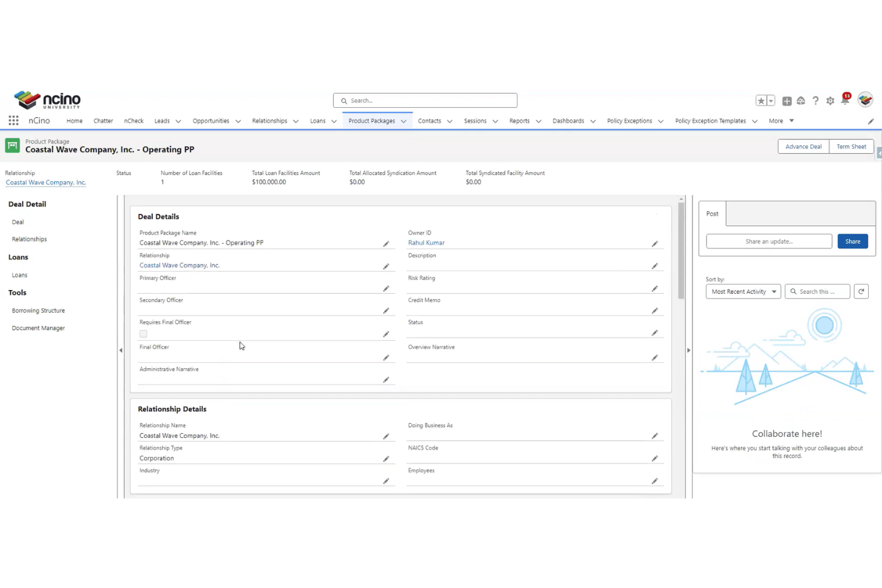Open the nCheck tab

[133, 121]
